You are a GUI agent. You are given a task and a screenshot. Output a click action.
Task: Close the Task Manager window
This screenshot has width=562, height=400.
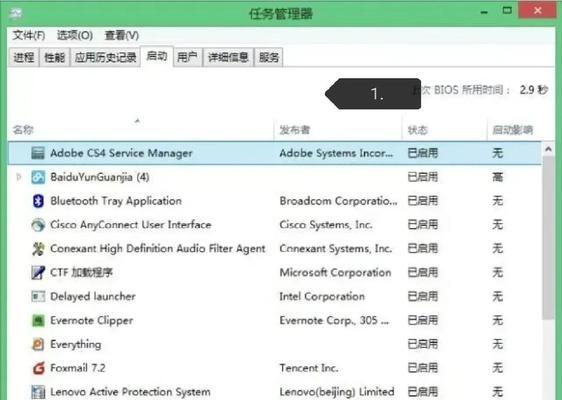click(537, 11)
